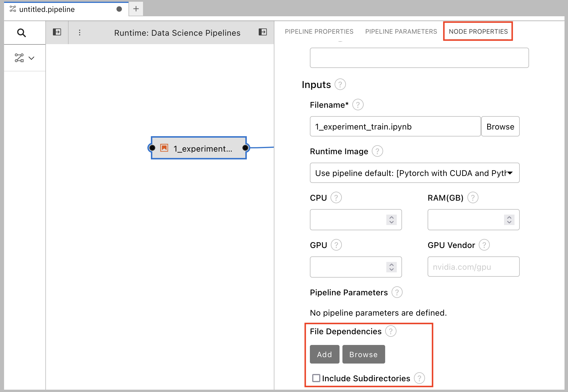Show help for Pipeline Parameters section
568x392 pixels.
click(397, 292)
